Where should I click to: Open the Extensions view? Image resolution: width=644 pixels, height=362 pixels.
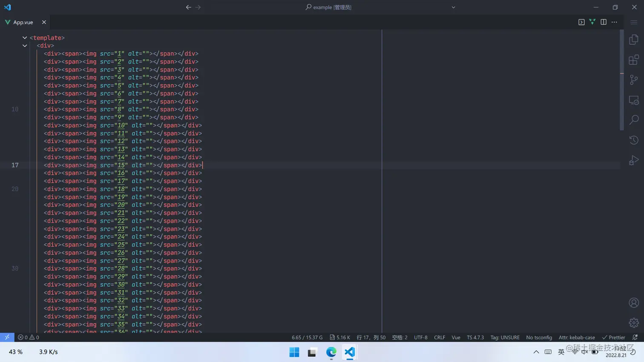634,60
